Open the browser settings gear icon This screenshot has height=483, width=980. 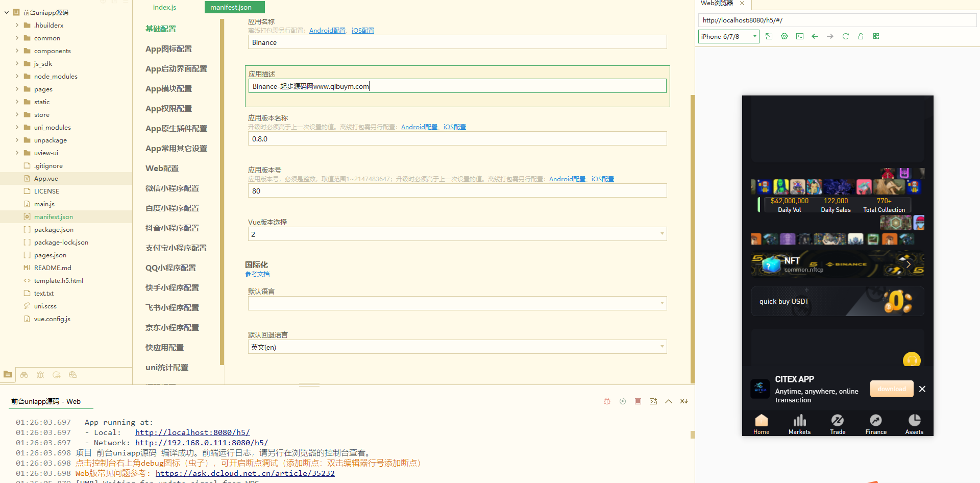785,36
